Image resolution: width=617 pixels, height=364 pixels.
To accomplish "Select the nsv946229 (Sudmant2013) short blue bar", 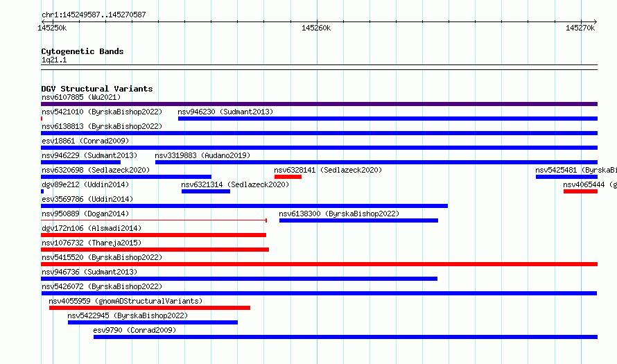I will coord(80,162).
